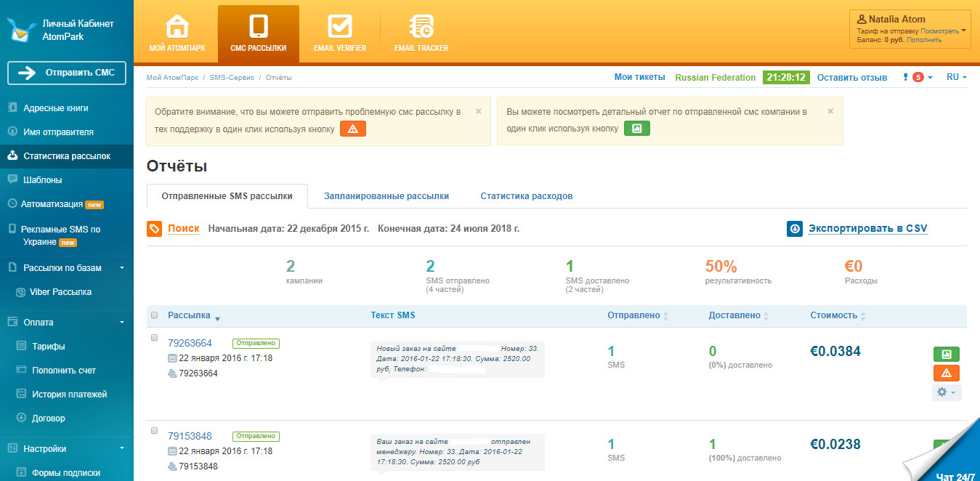Sort table by Отправлено column
The image size is (980, 481).
(638, 315)
